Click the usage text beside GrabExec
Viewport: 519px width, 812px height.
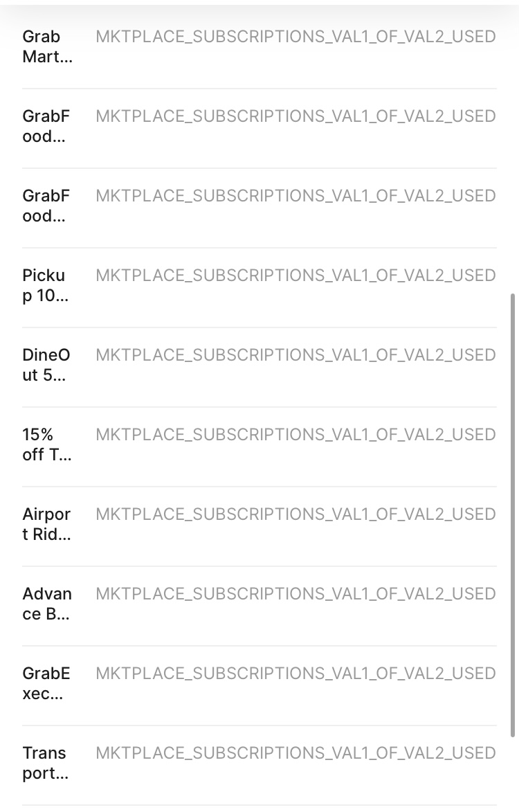coord(295,674)
